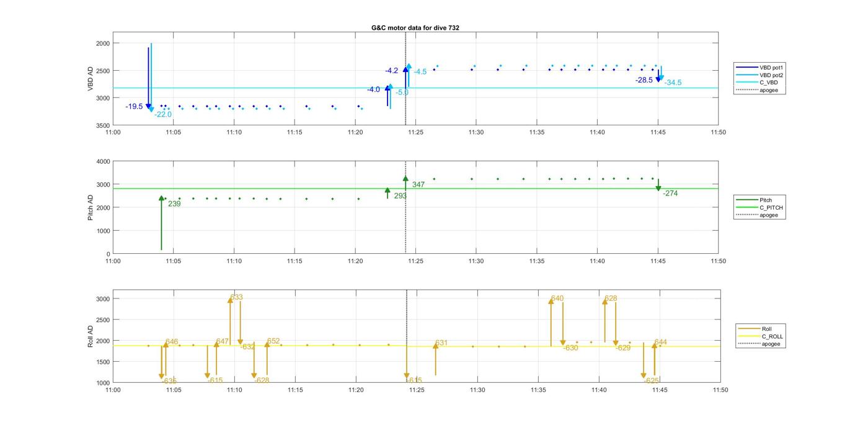Click the "-274" pitch move label
The image size is (868, 430).
point(670,194)
